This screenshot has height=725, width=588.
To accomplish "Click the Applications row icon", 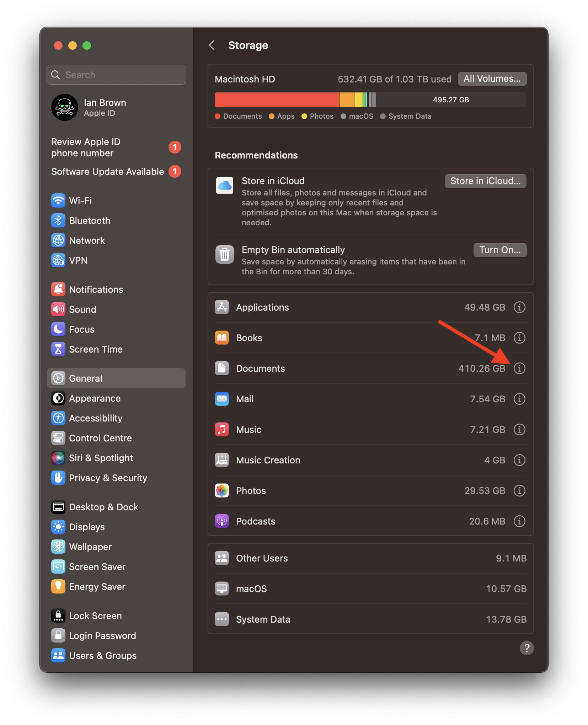I will 222,307.
